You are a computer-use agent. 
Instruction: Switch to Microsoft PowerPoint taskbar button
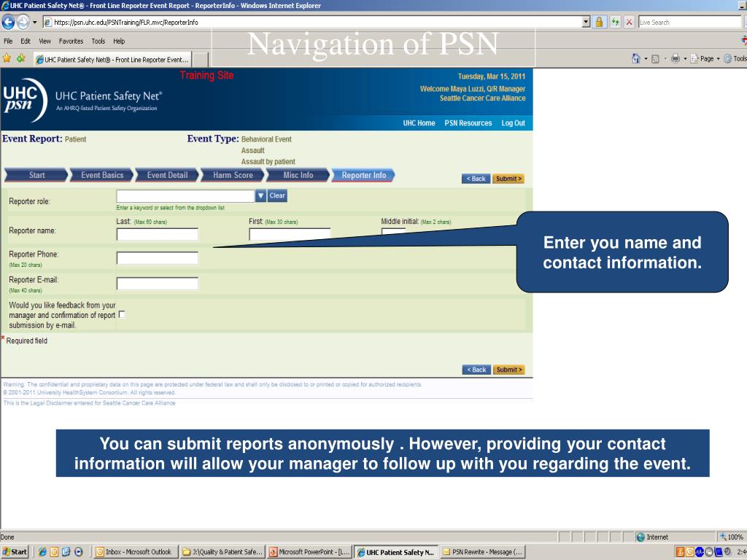309,552
